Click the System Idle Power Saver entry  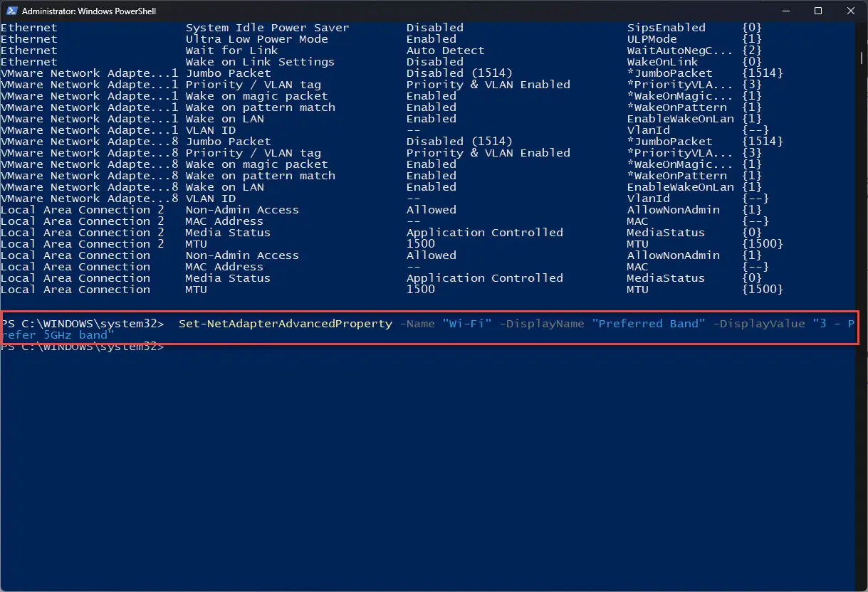pyautogui.click(x=268, y=28)
